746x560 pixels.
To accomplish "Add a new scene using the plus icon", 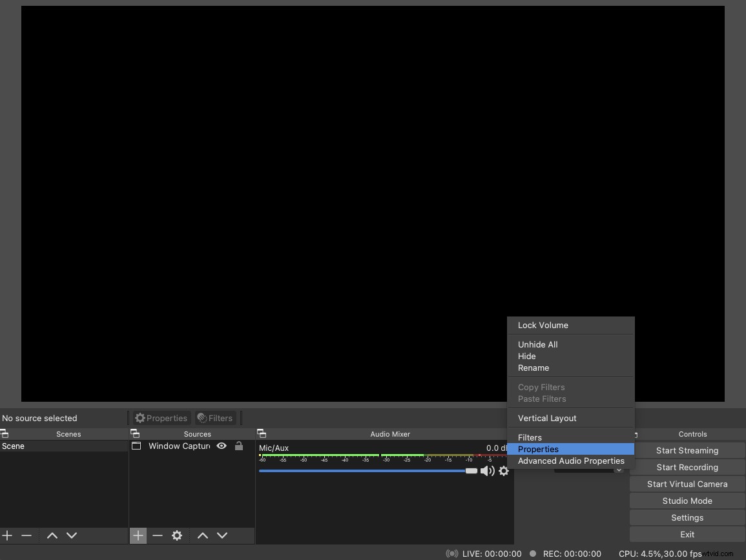I will (x=7, y=535).
